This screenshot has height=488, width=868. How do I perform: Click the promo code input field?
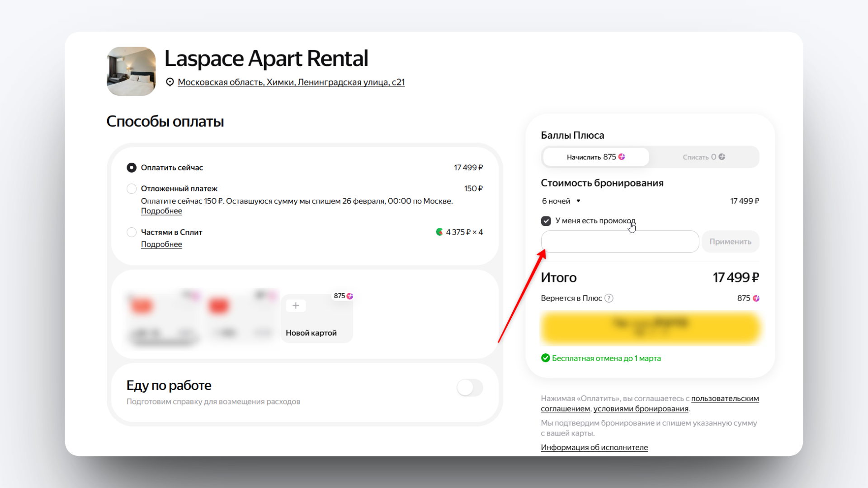point(620,242)
